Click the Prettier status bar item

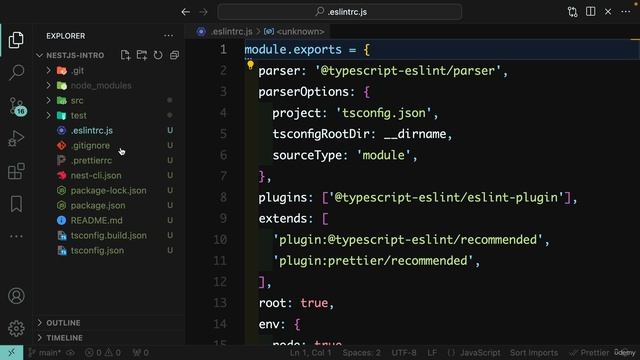[589, 353]
